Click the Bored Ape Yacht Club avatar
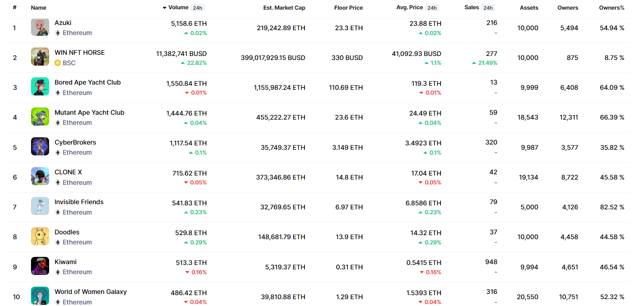Viewport: 644px width, 306px height. [x=40, y=87]
